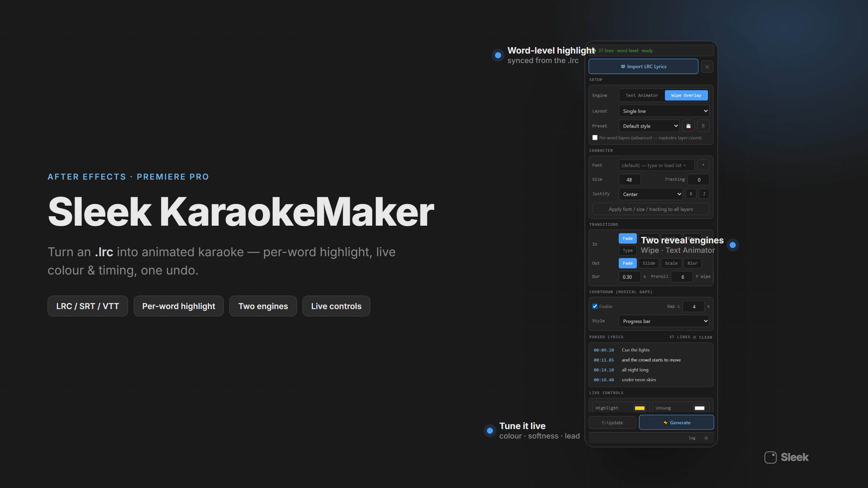Delete preset with the trash icon
Viewport: 868px width, 488px height.
(x=703, y=126)
